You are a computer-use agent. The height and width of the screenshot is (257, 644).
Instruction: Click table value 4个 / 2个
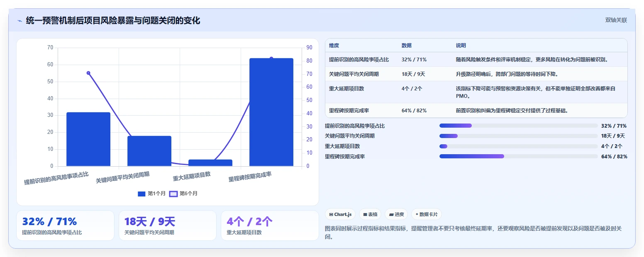(x=412, y=89)
